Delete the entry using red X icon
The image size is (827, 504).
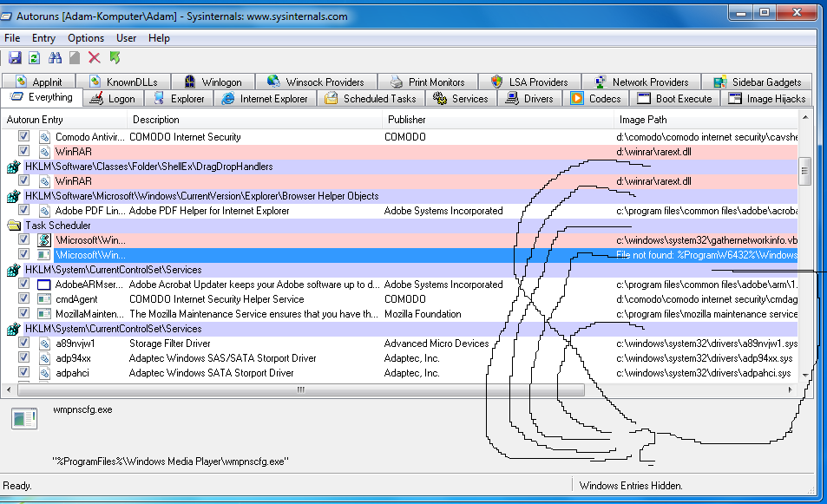coord(94,57)
